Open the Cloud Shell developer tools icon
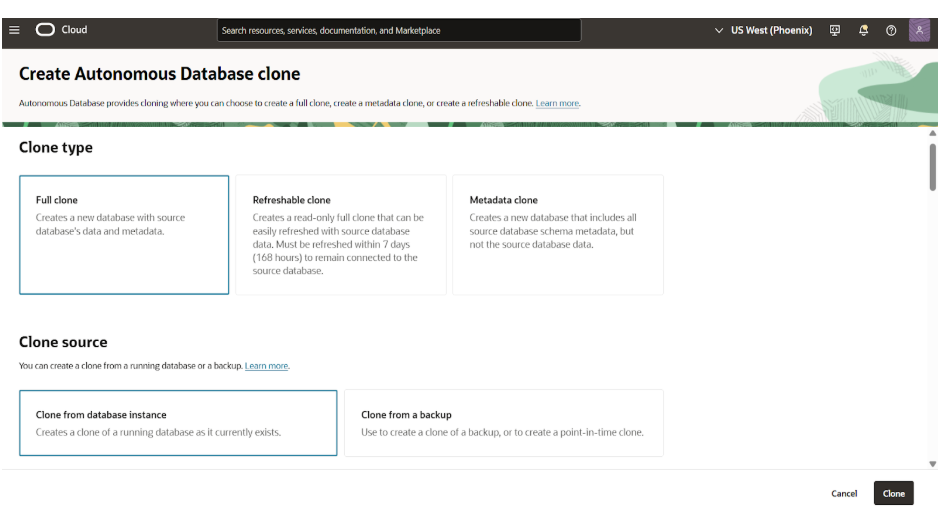Screen dimensions: 942x514 coord(834,30)
